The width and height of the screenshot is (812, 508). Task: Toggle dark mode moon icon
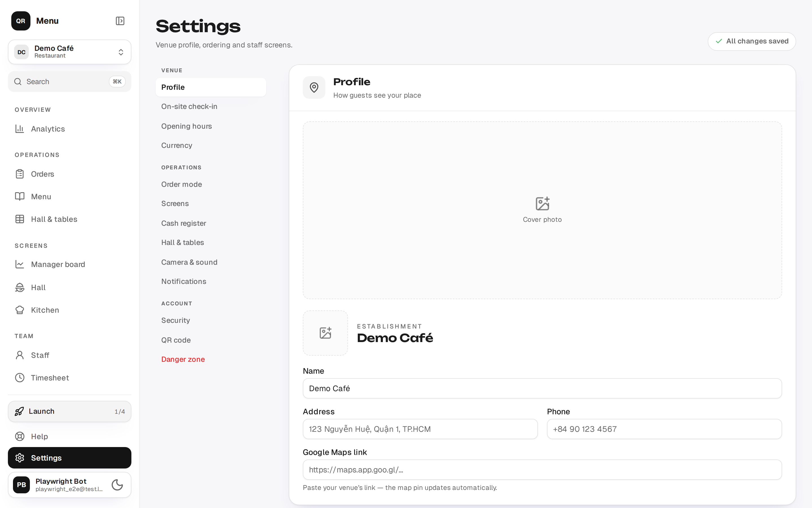click(117, 485)
